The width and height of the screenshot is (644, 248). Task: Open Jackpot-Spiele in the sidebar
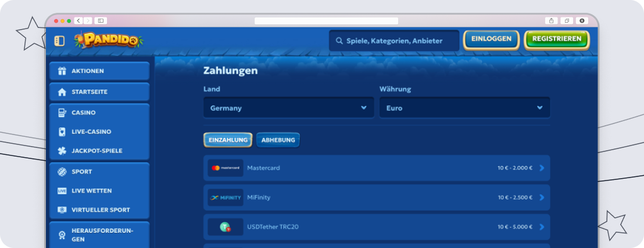pyautogui.click(x=99, y=151)
